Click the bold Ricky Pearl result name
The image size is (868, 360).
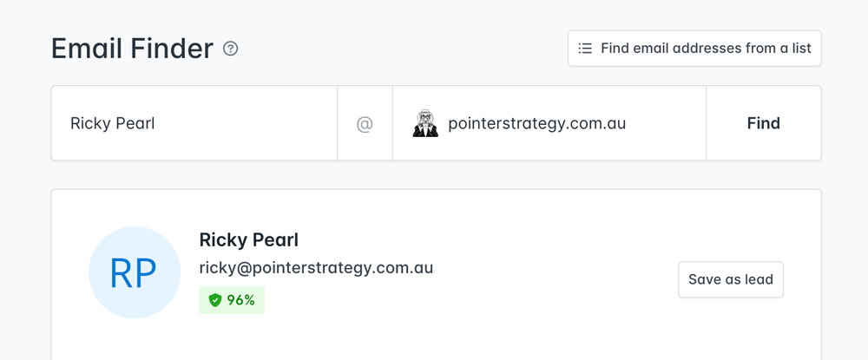pyautogui.click(x=248, y=240)
